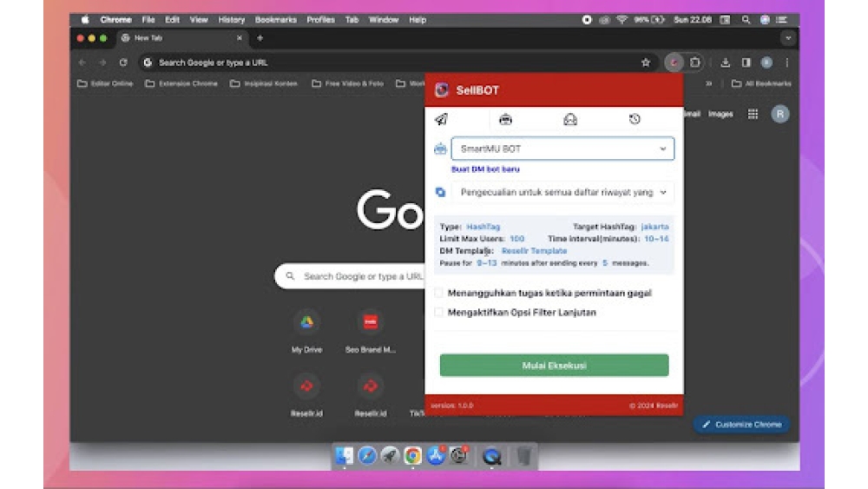Open My Drive shortcut

pos(306,333)
